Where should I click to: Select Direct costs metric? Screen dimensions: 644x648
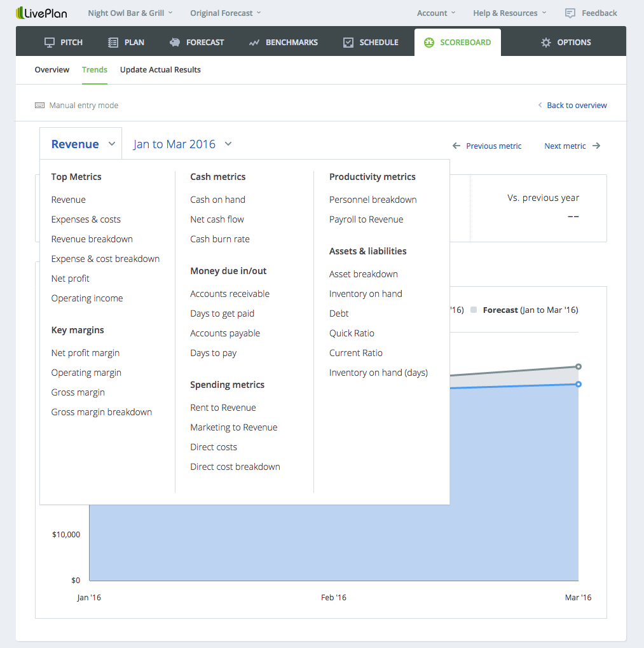[214, 447]
